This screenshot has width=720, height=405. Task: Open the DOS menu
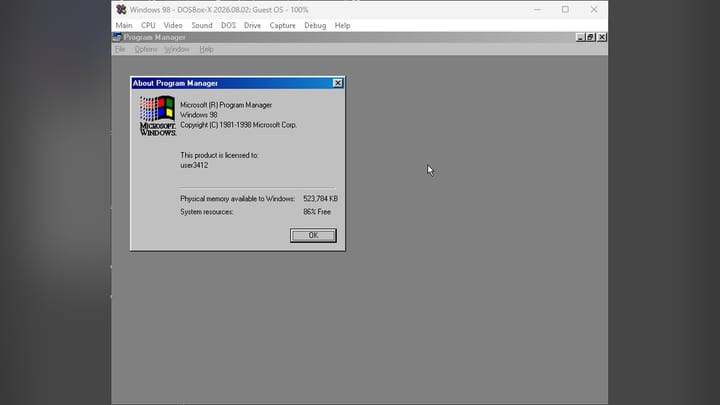click(x=228, y=25)
